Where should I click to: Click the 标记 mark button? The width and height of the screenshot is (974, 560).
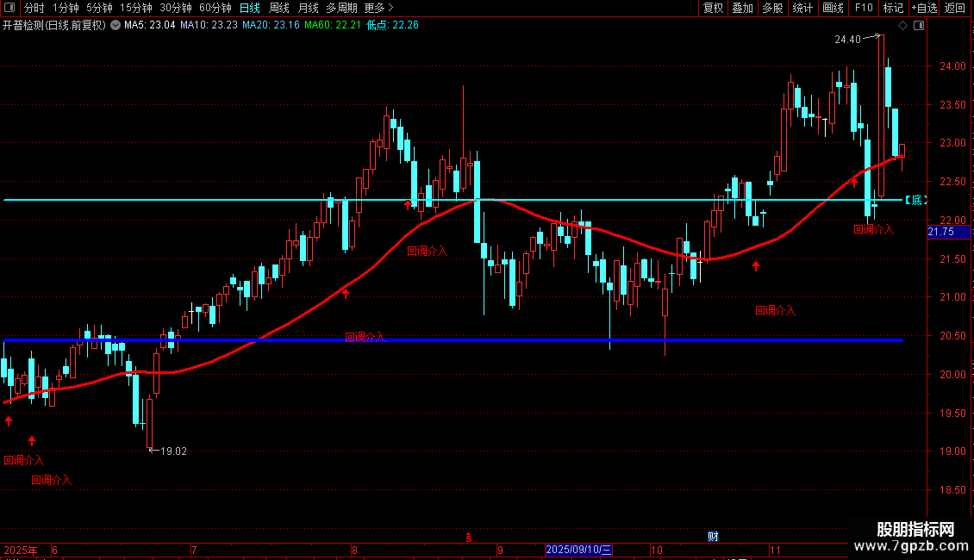pyautogui.click(x=893, y=8)
